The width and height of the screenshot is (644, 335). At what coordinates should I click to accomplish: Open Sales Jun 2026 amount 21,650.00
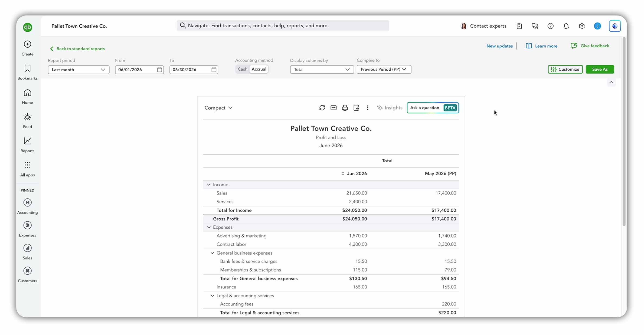357,193
